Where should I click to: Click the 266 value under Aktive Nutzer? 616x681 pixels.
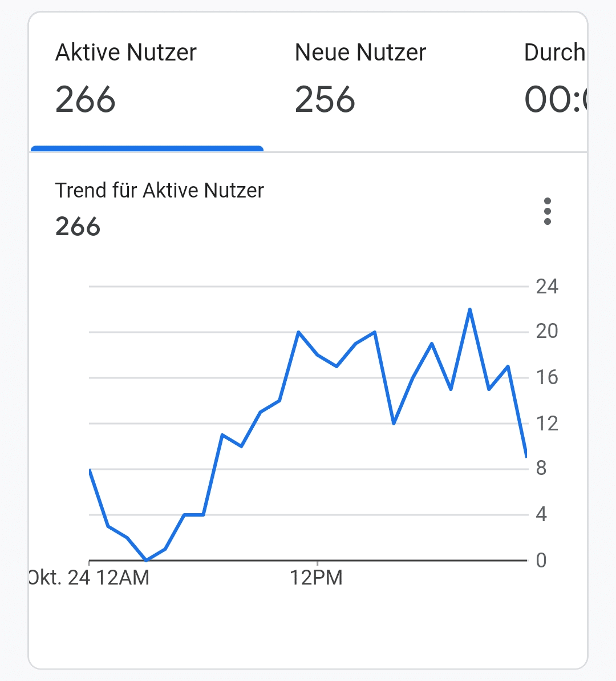point(86,100)
